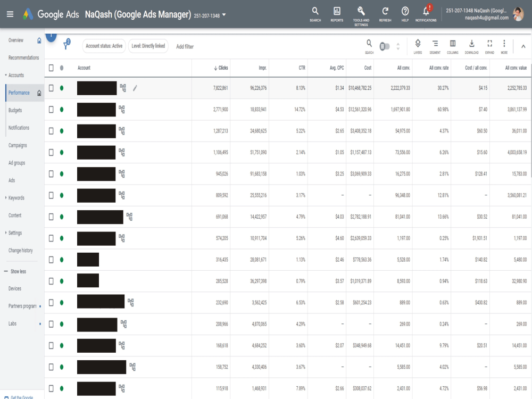
Task: Download the table report
Action: pos(471,46)
